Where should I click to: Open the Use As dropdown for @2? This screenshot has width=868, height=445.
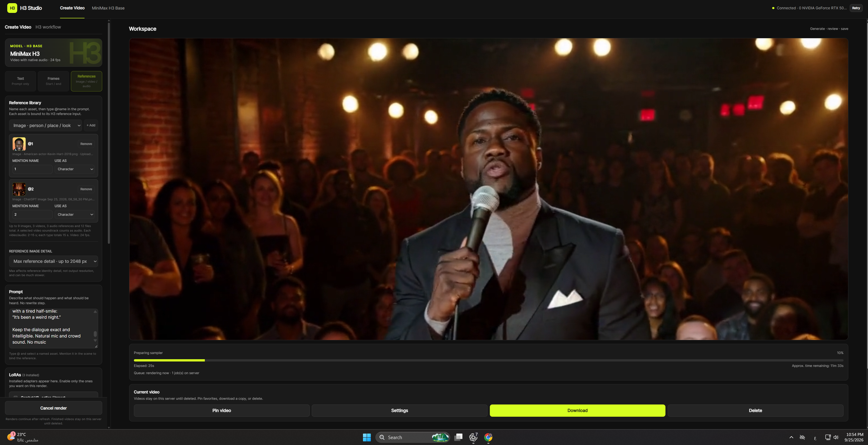(x=75, y=214)
